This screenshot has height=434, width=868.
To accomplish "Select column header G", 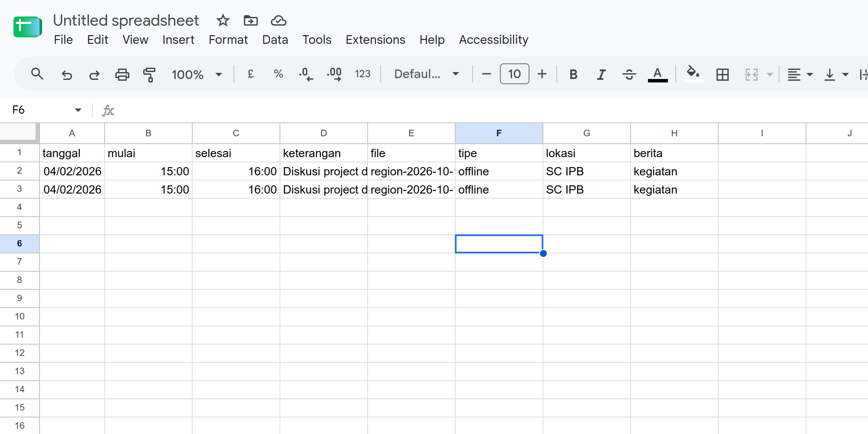I will (x=587, y=133).
